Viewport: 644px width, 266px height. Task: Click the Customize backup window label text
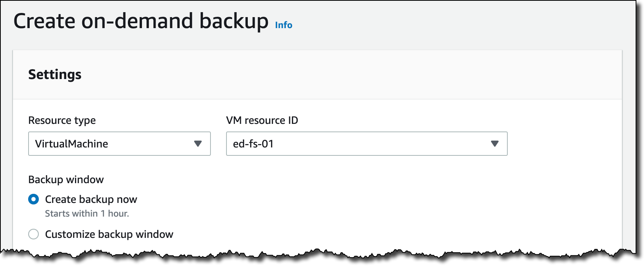(x=109, y=234)
